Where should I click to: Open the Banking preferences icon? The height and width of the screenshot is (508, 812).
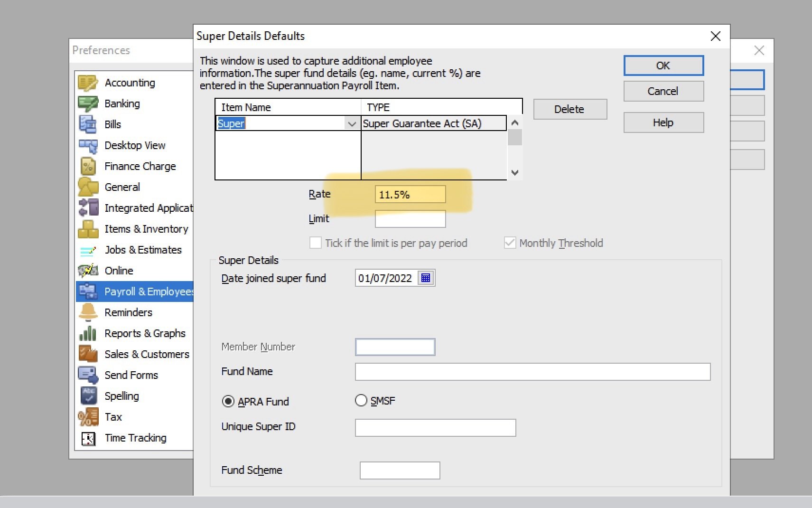click(88, 103)
